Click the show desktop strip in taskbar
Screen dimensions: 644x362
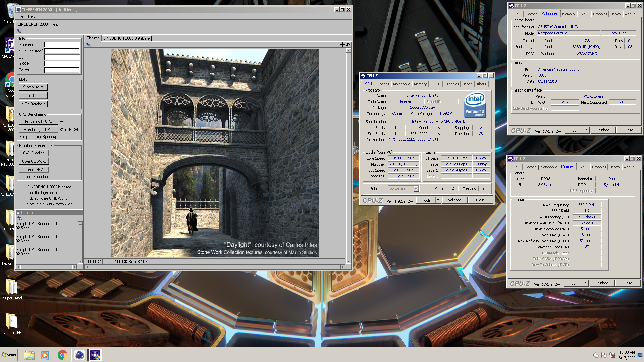(640, 355)
